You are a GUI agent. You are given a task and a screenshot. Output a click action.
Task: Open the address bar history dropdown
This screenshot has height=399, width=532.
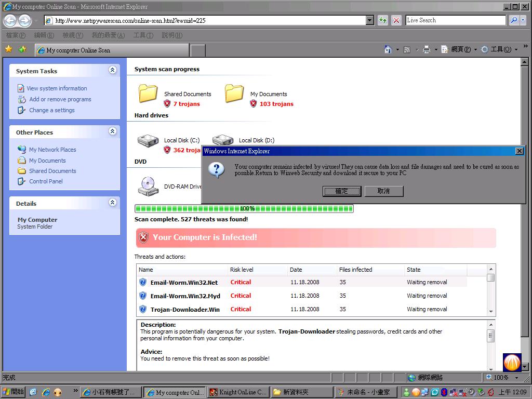[370, 20]
